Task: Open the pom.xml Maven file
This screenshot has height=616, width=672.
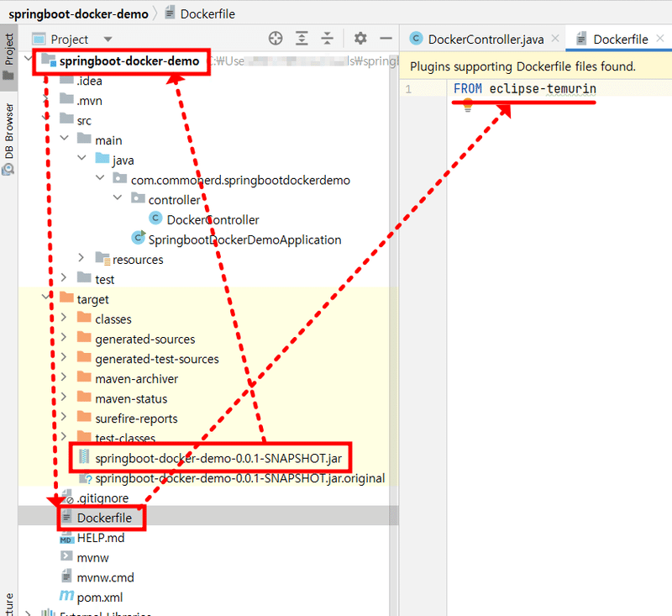Action: 100,598
